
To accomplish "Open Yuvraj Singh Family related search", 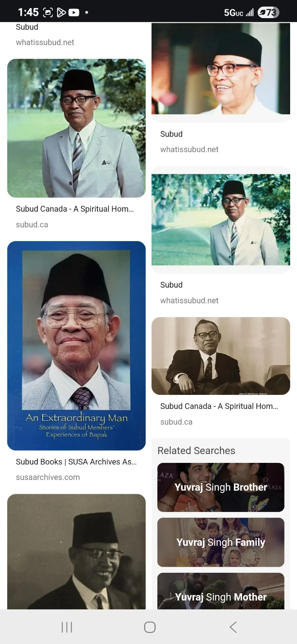I will tap(221, 542).
